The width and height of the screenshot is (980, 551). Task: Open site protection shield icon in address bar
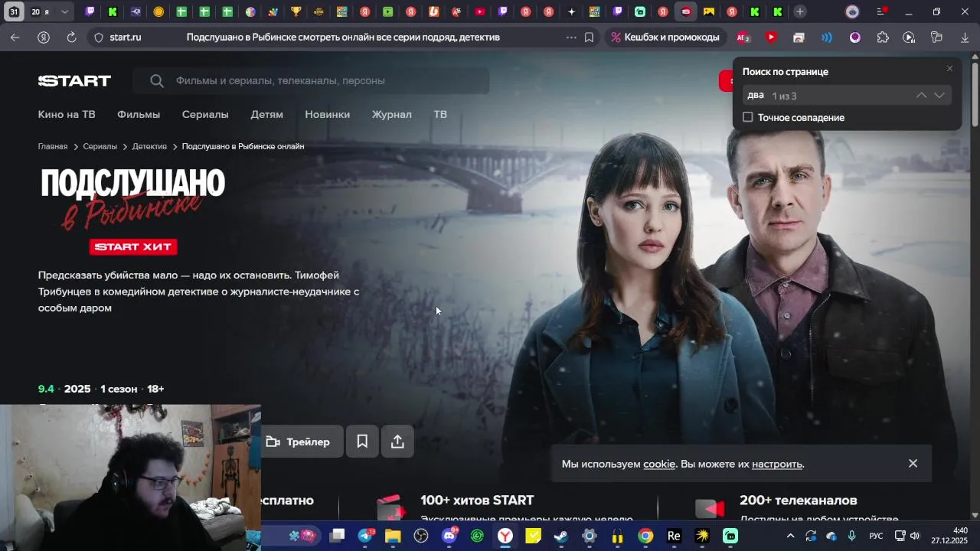pyautogui.click(x=99, y=37)
